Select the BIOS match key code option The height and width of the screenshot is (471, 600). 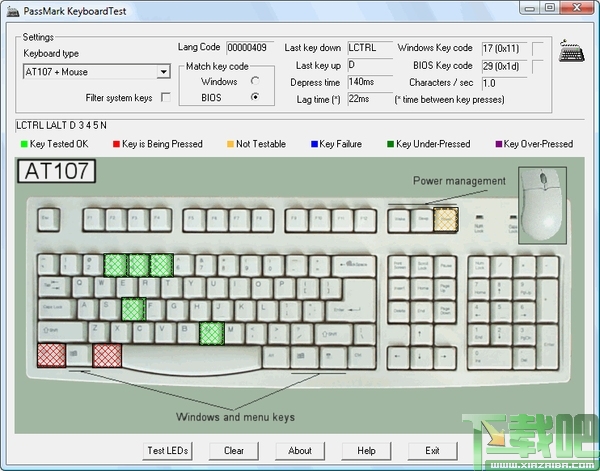click(255, 97)
